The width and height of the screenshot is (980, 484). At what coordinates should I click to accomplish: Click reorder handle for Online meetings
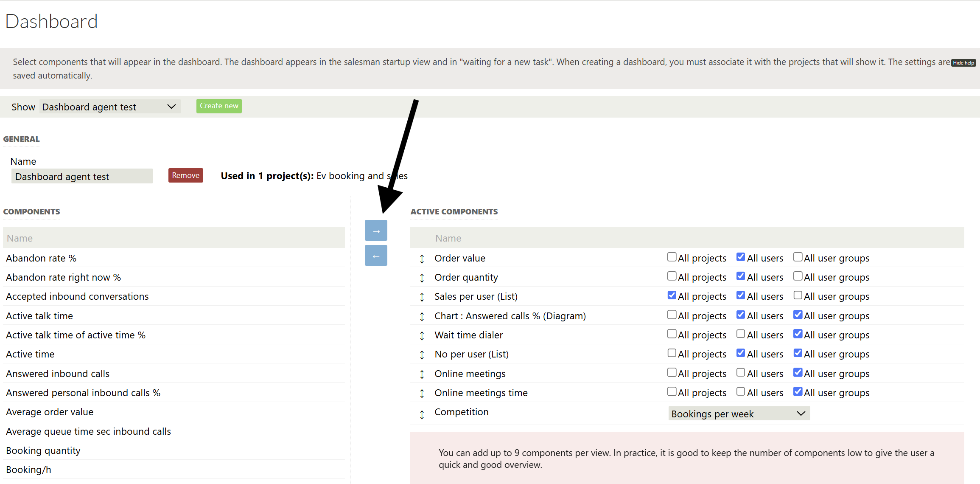tap(422, 374)
